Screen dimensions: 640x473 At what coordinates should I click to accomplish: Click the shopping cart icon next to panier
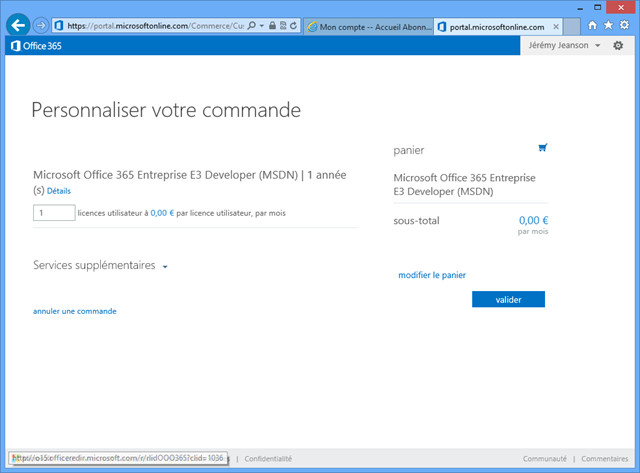tap(542, 148)
